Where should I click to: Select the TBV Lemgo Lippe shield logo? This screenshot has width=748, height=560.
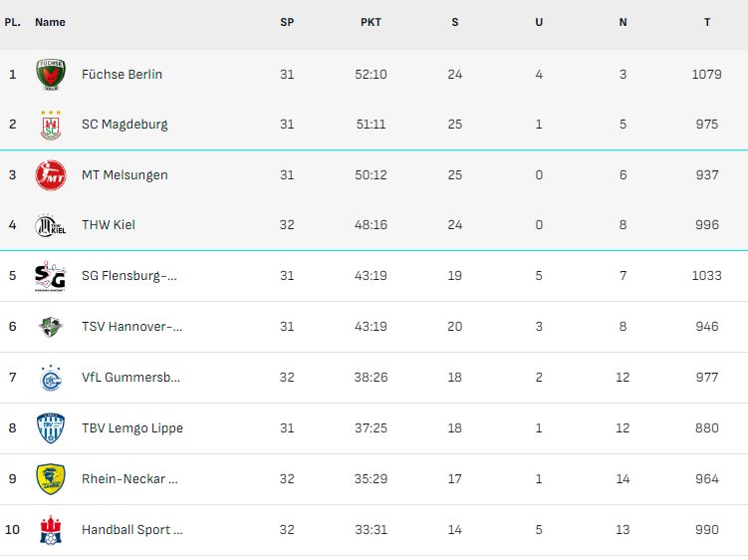(51, 428)
